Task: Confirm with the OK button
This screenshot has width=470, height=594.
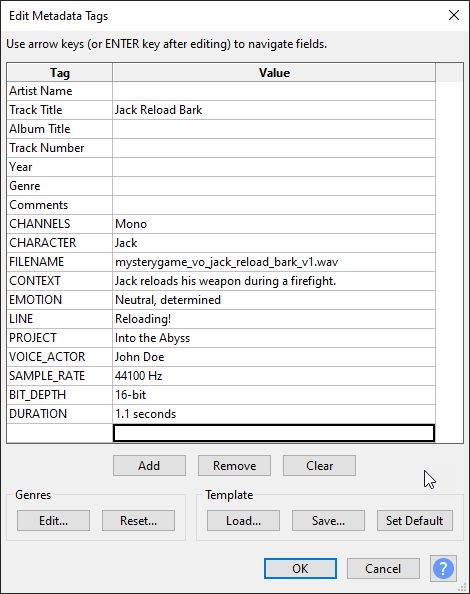Action: pos(300,568)
